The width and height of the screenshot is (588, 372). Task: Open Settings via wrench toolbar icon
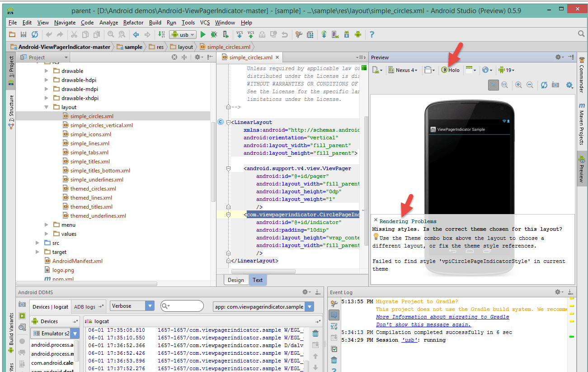(299, 34)
